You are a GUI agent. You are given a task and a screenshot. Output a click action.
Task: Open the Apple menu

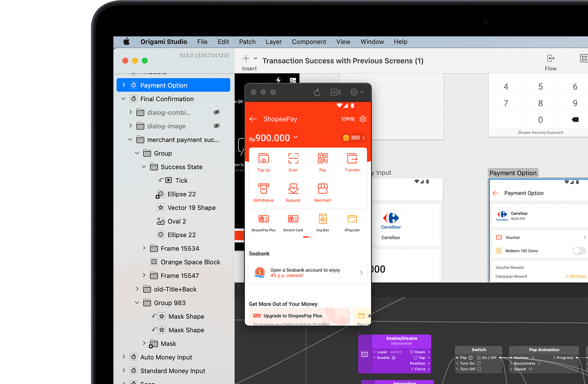point(126,42)
